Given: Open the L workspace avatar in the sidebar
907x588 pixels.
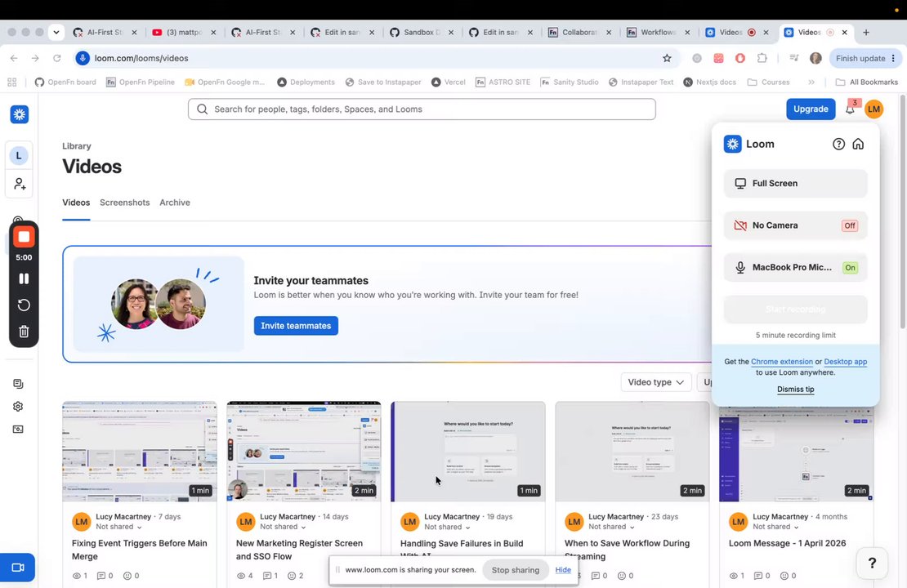Looking at the screenshot, I should [19, 155].
